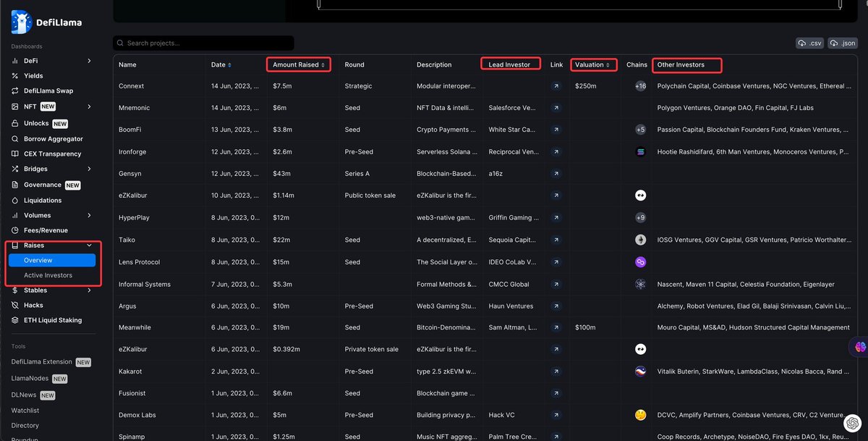Click the Connext project name
Screen dimensions: 868x441
pos(131,86)
